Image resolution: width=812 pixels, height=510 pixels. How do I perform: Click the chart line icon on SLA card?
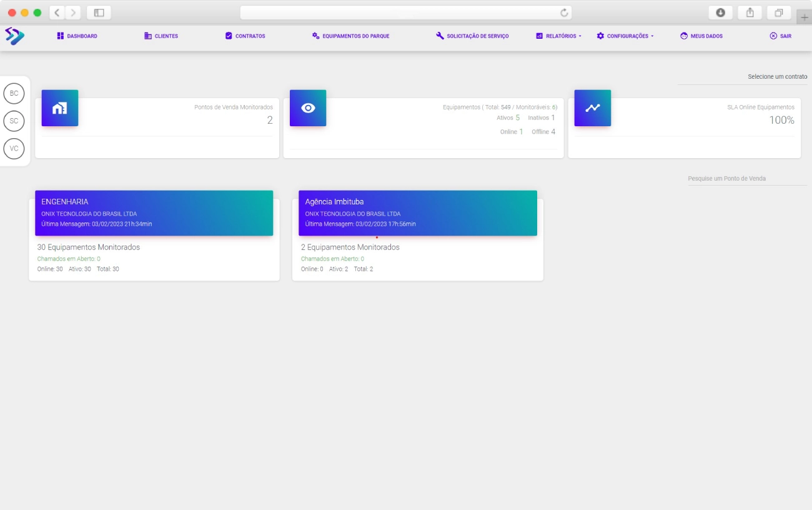(x=592, y=108)
